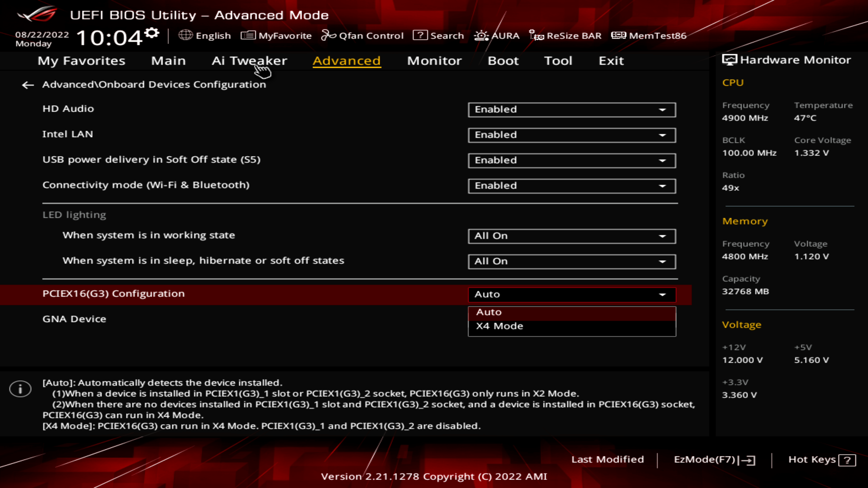
Task: Open the Intel LAN dropdown
Action: [571, 135]
